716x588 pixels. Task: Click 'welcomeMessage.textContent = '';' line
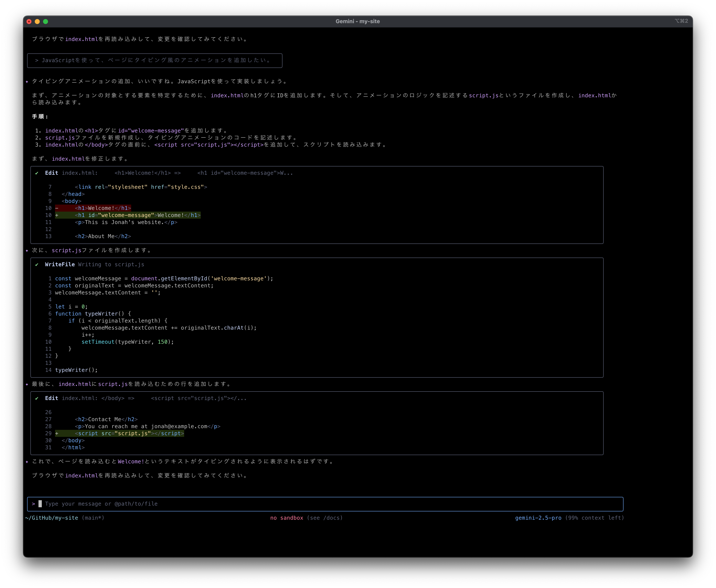point(108,293)
